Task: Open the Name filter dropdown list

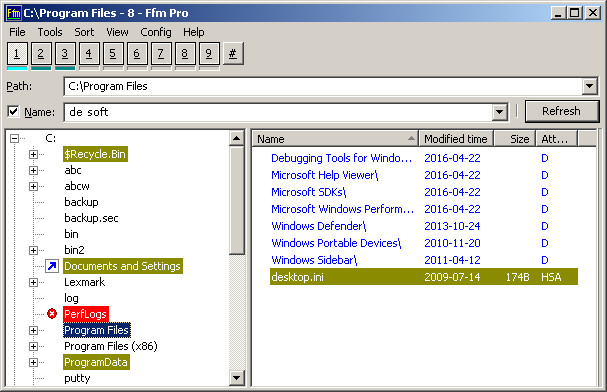Action: coord(499,112)
